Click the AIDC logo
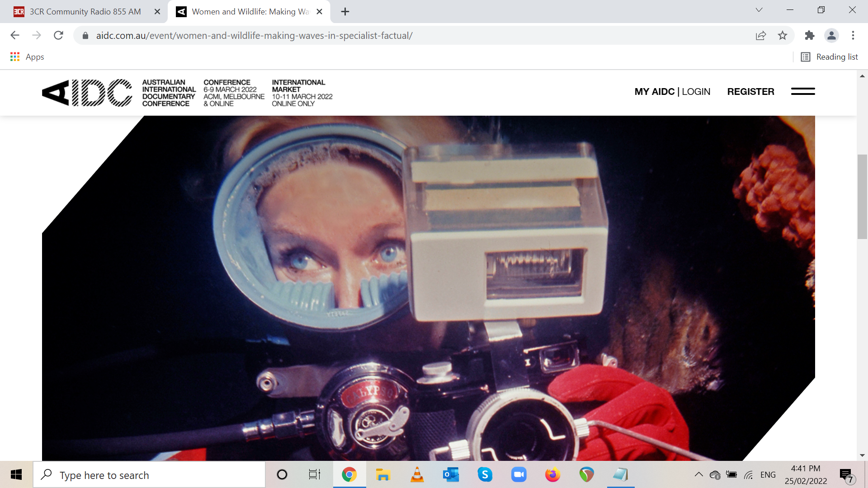 click(x=87, y=93)
